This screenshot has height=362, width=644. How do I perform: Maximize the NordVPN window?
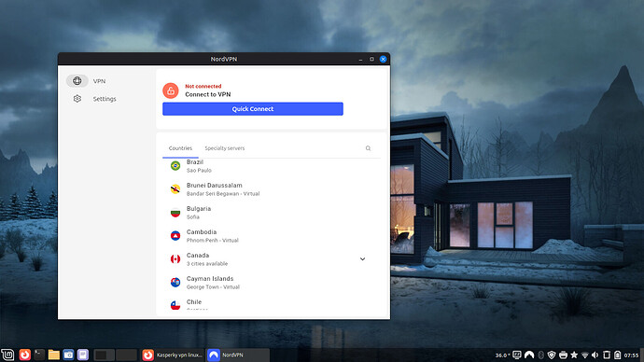click(371, 59)
